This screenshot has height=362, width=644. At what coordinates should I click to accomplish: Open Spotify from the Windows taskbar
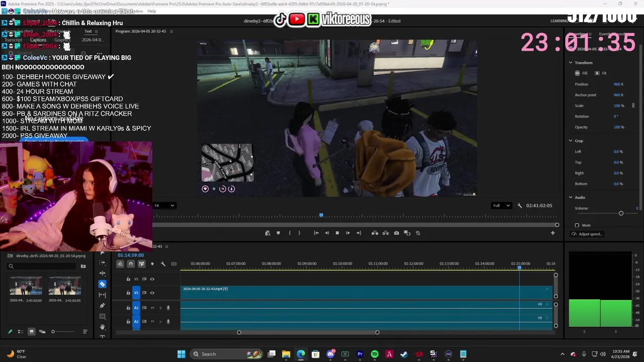(x=375, y=354)
